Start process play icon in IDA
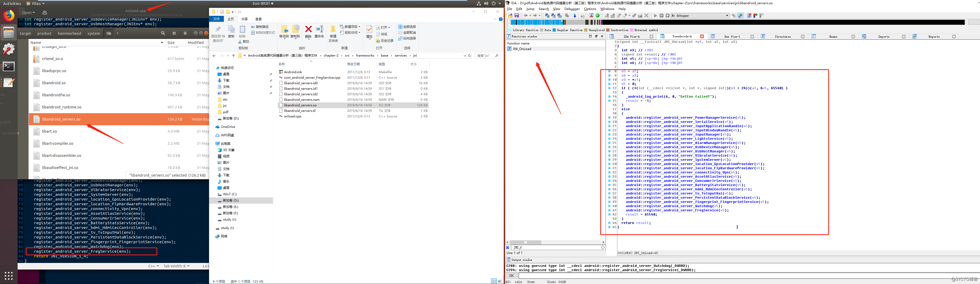 (x=655, y=16)
